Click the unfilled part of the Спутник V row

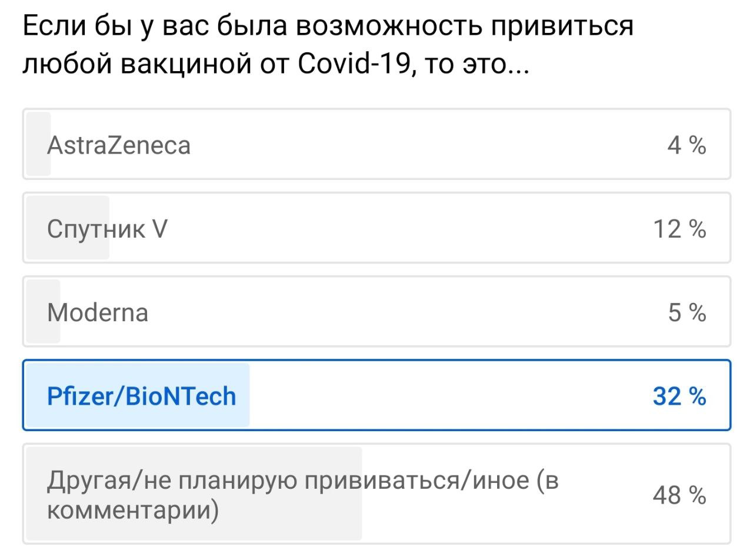point(418,228)
